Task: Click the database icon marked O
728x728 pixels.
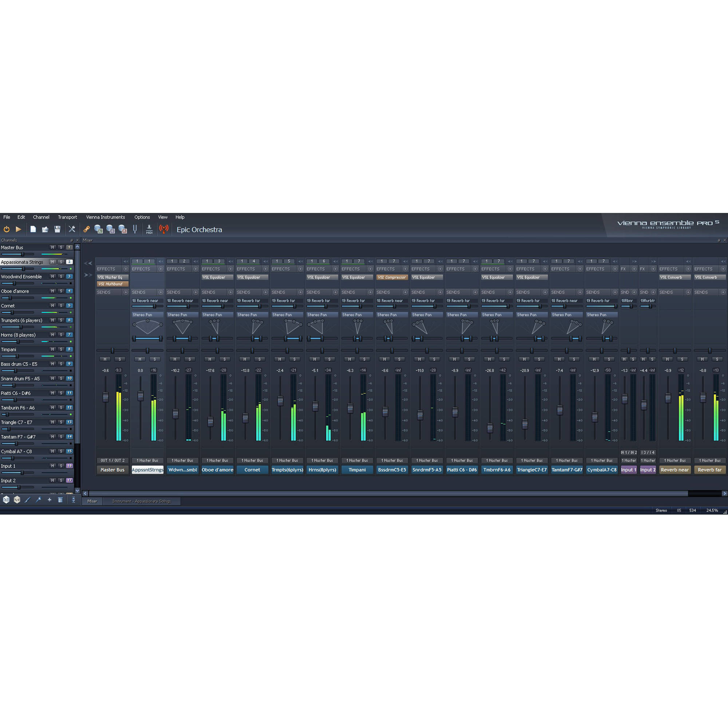Action: 110,229
